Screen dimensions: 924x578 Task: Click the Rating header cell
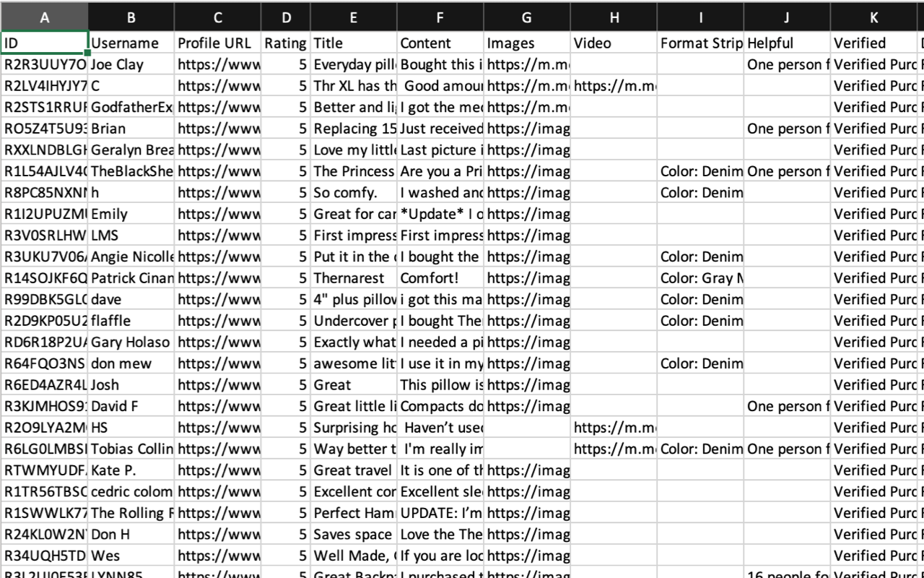coord(286,43)
